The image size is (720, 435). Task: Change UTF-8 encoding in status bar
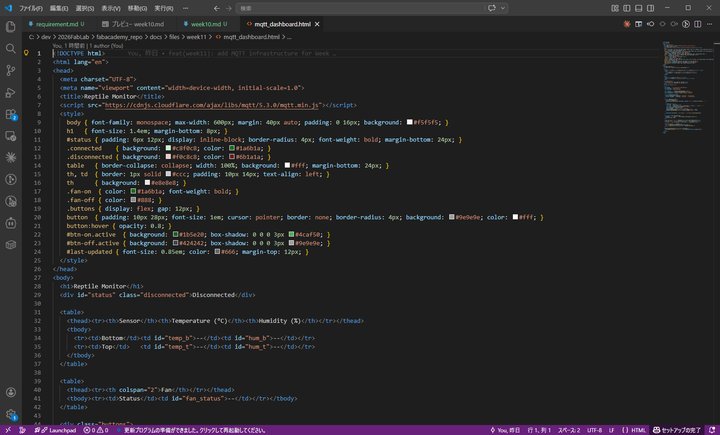coord(594,430)
